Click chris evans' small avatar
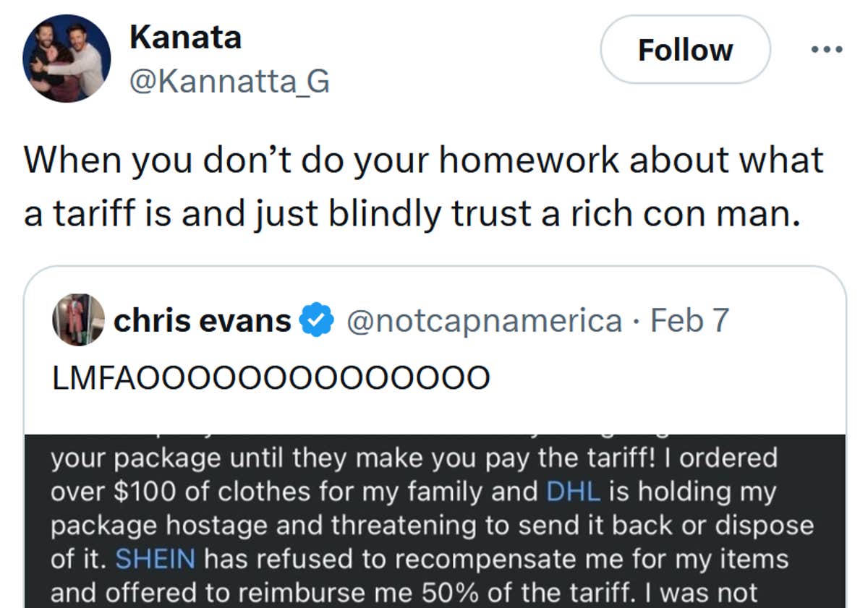 [x=78, y=320]
